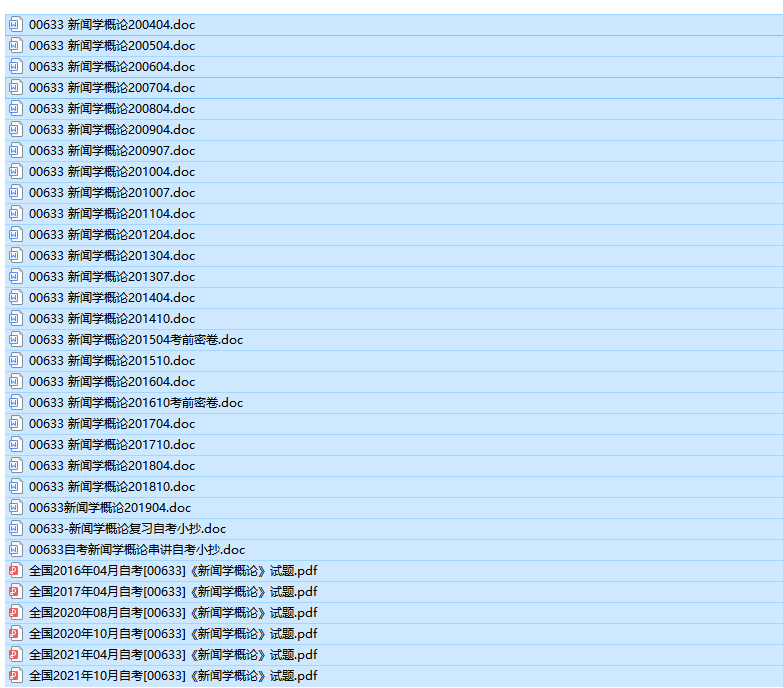This screenshot has height=688, width=783.
Task: Select file name 00633 新闻学概论200904.doc
Action: pos(112,129)
